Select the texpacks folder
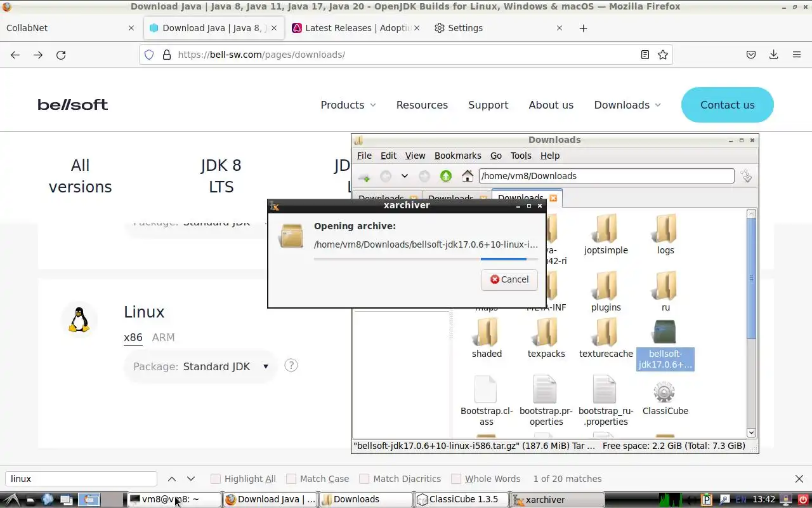Viewport: 812px width, 508px height. tap(546, 338)
